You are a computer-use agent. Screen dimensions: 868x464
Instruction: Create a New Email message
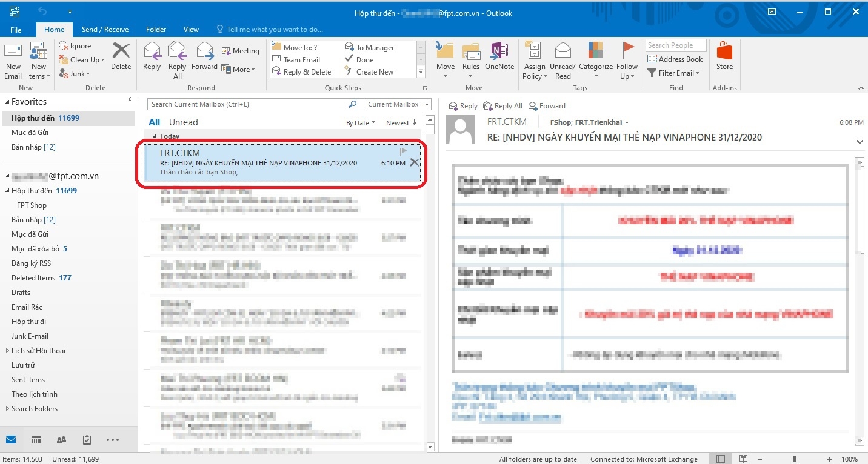click(x=13, y=59)
